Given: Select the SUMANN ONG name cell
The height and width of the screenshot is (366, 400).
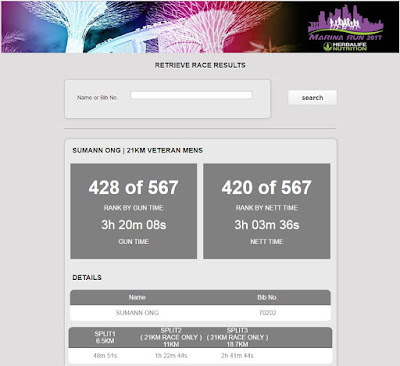Looking at the screenshot, I should coord(137,313).
